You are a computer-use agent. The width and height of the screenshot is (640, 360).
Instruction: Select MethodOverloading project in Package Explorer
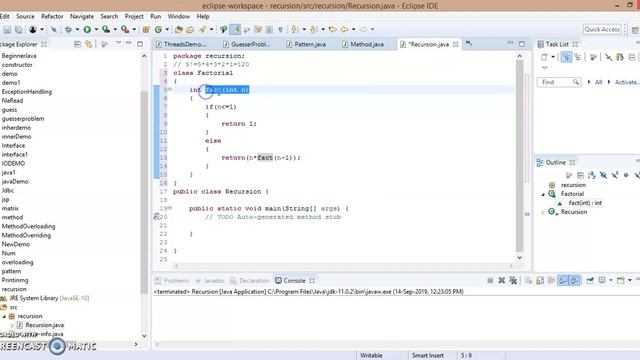(28, 226)
